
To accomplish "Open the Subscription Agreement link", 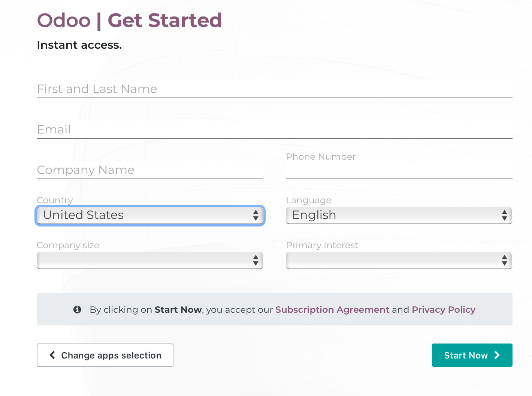I will [332, 310].
